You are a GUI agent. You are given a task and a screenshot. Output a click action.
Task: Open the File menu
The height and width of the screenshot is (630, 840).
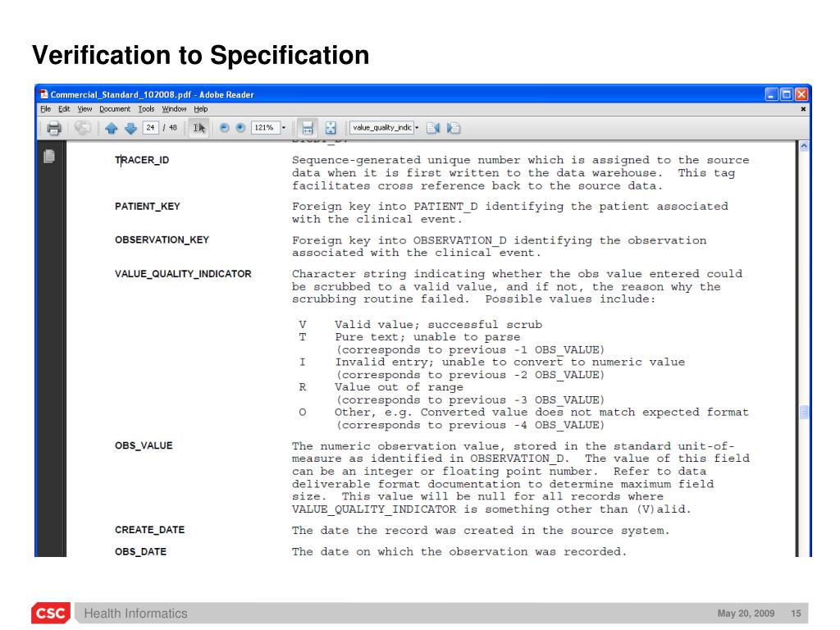[46, 109]
